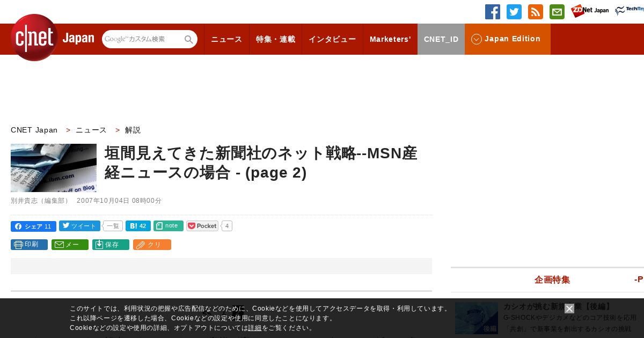This screenshot has width=644, height=338.
Task: Go to CNET Japan home logo
Action: click(52, 38)
